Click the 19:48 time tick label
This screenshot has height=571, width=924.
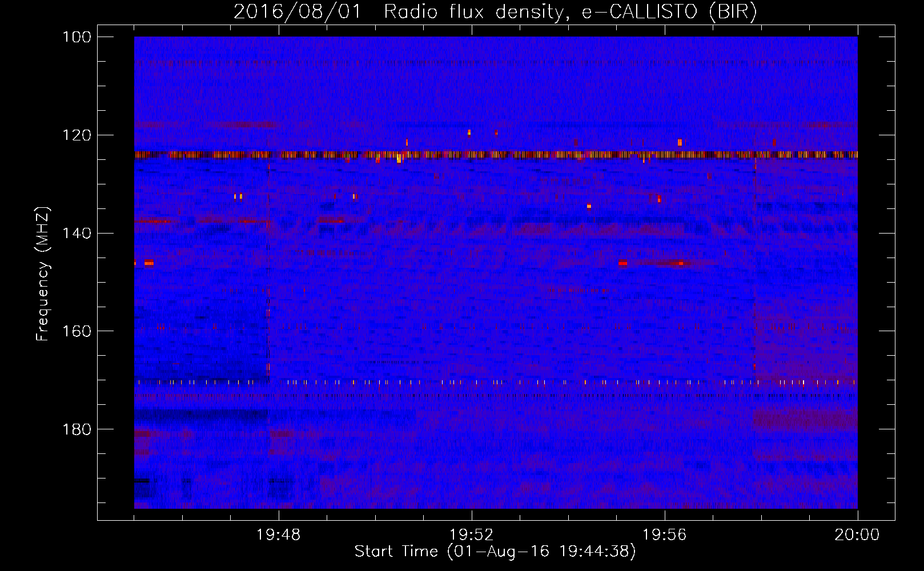(x=279, y=534)
